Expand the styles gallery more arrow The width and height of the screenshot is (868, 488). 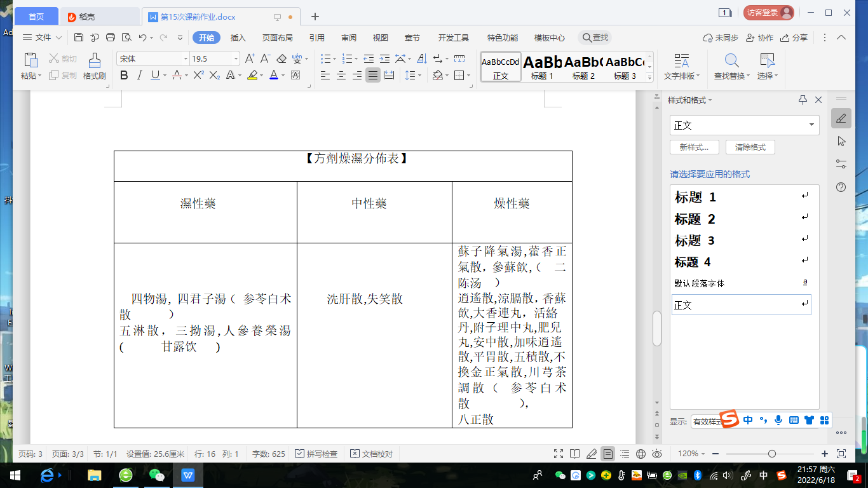pyautogui.click(x=649, y=78)
